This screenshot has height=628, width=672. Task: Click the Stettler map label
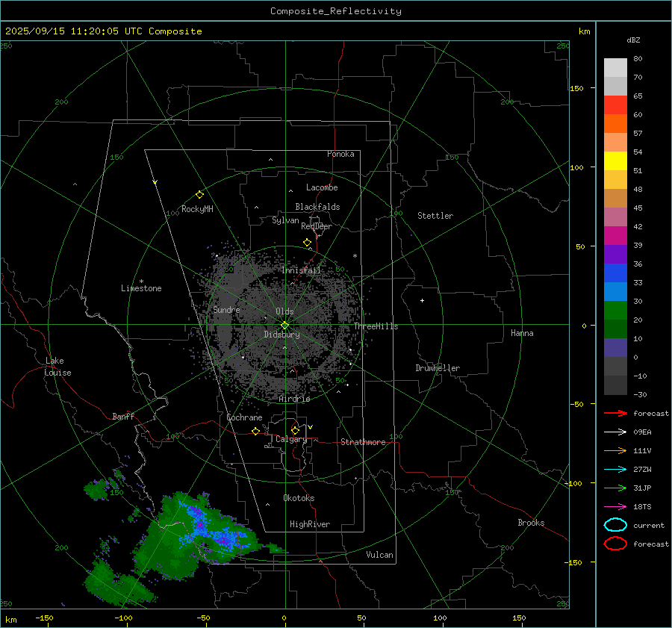[x=435, y=216]
